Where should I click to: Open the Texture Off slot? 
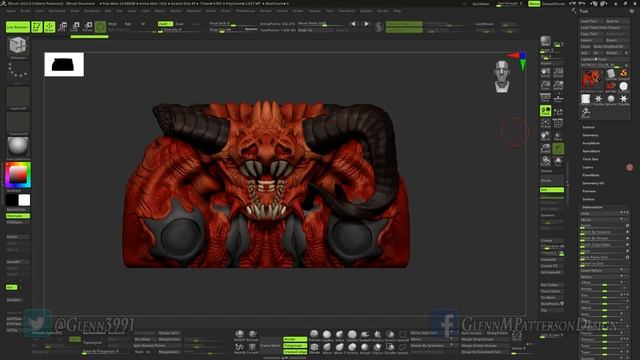click(x=18, y=123)
